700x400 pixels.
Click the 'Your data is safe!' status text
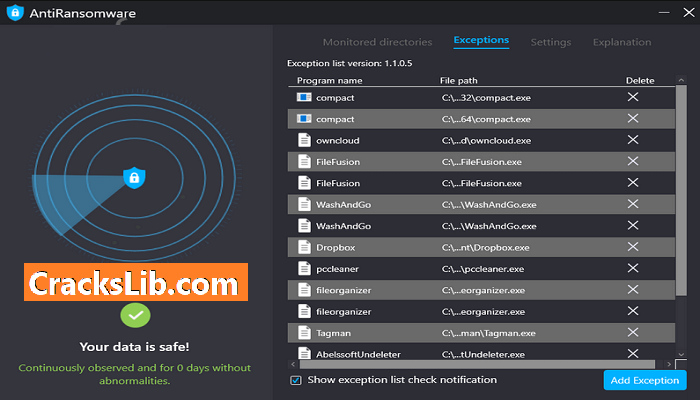pos(134,346)
